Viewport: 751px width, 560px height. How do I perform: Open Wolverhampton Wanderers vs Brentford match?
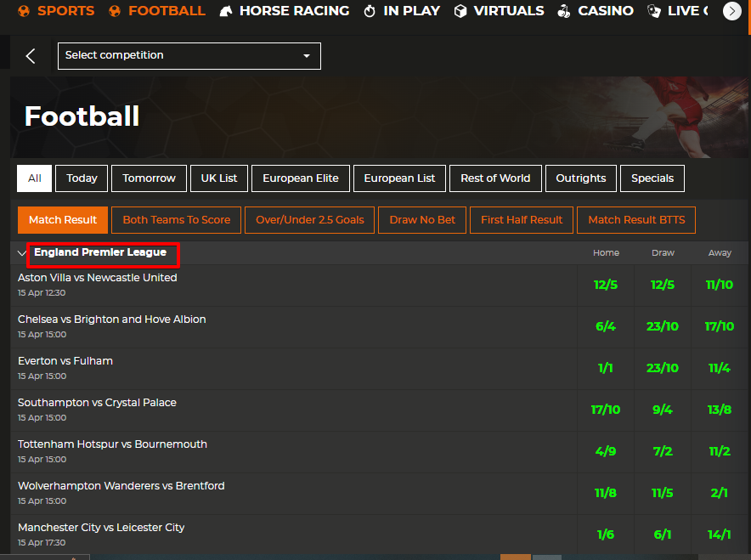point(121,486)
